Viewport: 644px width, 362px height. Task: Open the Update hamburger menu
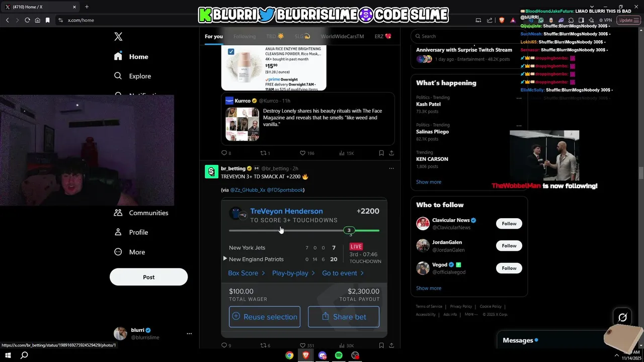(629, 20)
